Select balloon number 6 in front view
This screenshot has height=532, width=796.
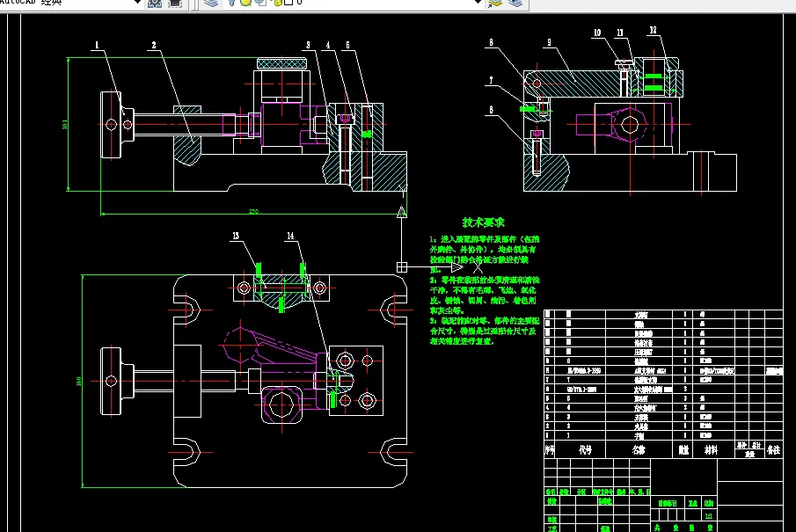click(347, 45)
